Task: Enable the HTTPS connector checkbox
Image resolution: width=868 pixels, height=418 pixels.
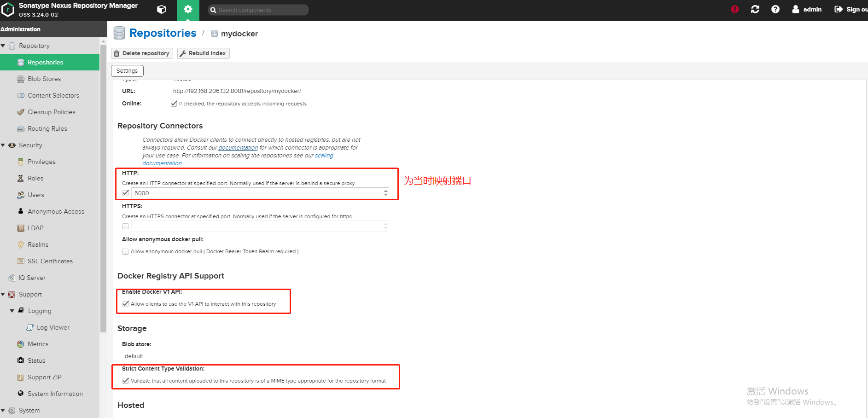Action: pos(125,226)
